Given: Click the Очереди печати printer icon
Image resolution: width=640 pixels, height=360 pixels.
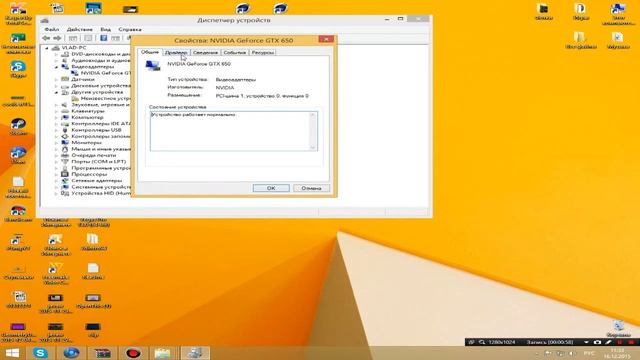Looking at the screenshot, I should pyautogui.click(x=65, y=155).
